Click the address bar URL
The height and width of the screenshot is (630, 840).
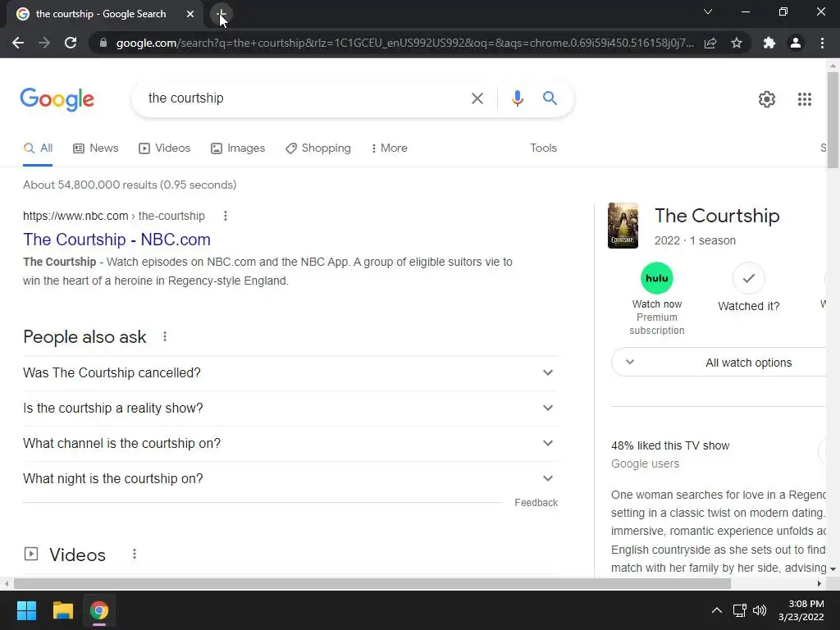[x=404, y=43]
